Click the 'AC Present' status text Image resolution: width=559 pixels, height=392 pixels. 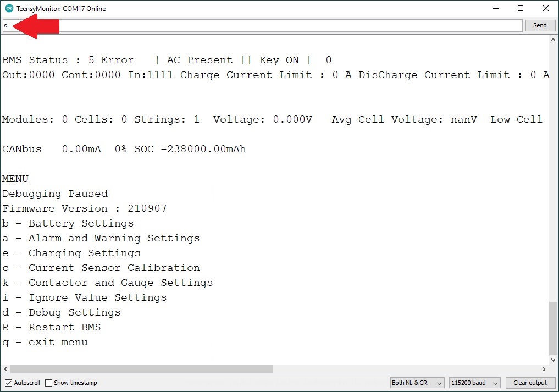[x=200, y=60]
